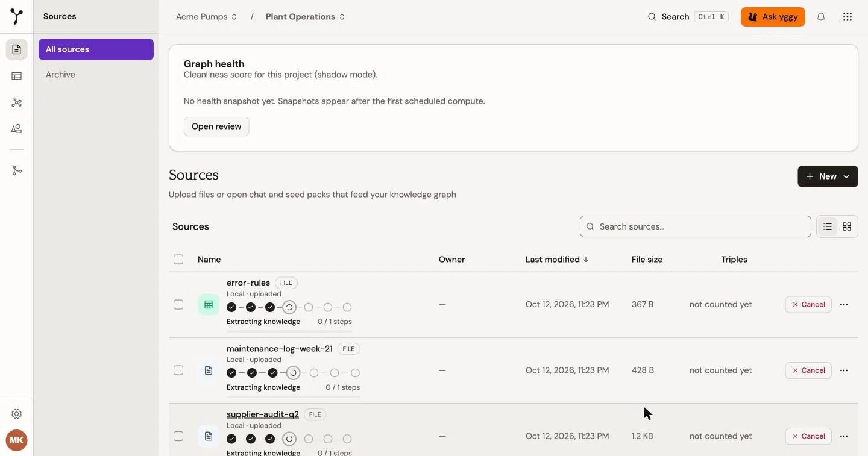Click the spinning step indicator for maintenance-log-week-21
The image size is (868, 456).
coord(293,373)
